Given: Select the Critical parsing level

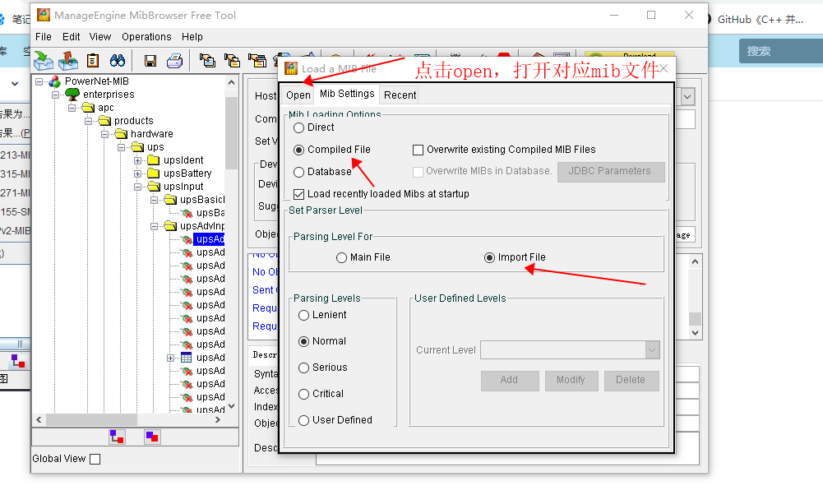Looking at the screenshot, I should (304, 394).
